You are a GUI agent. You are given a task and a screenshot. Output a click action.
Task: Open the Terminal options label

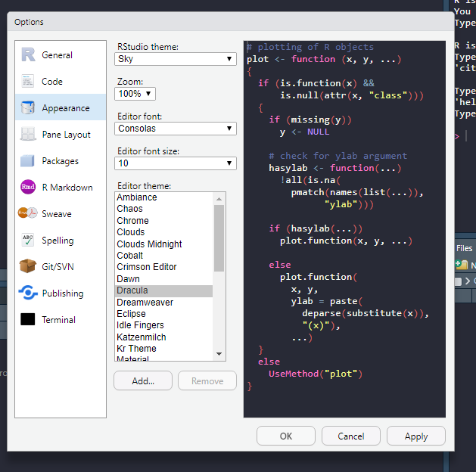[x=58, y=320]
